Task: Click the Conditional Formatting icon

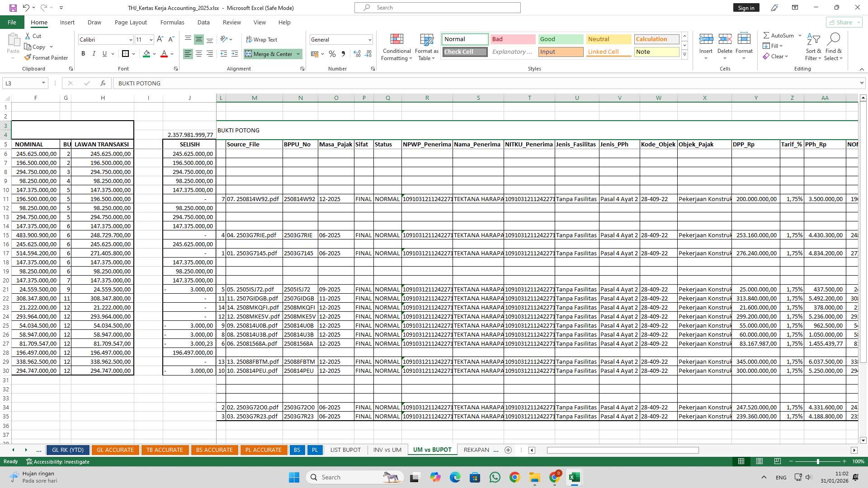Action: pos(396,40)
